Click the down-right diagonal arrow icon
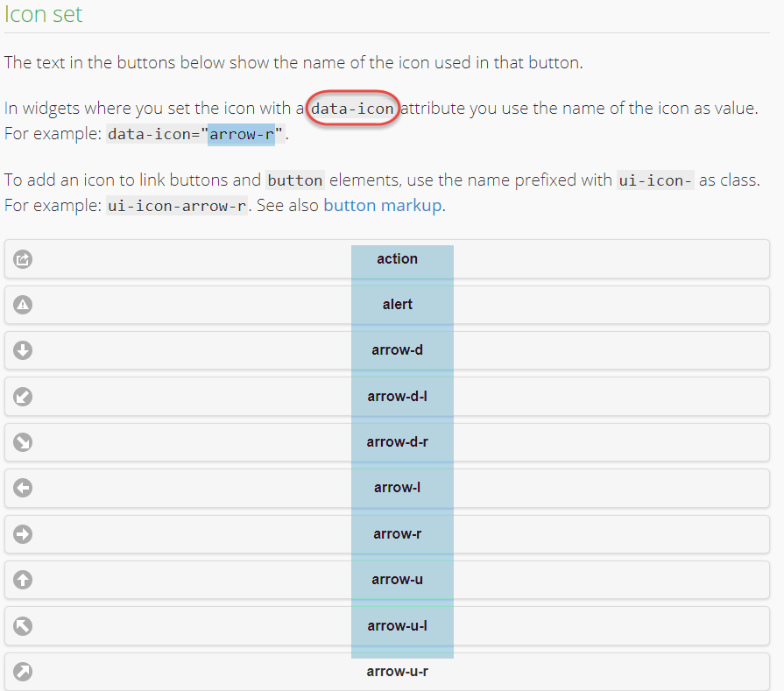The width and height of the screenshot is (784, 691). (24, 442)
